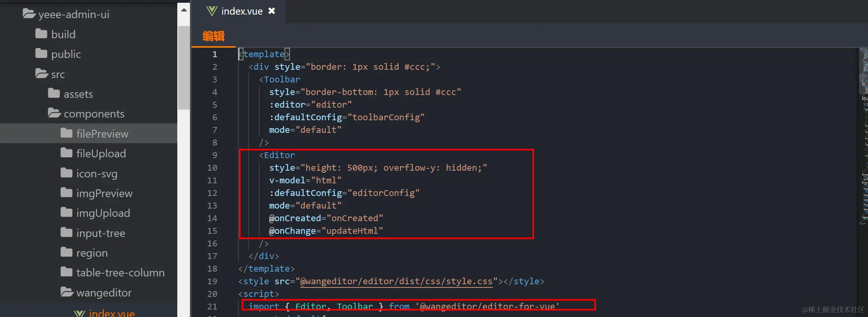Click v-model="html" attribute line

305,180
